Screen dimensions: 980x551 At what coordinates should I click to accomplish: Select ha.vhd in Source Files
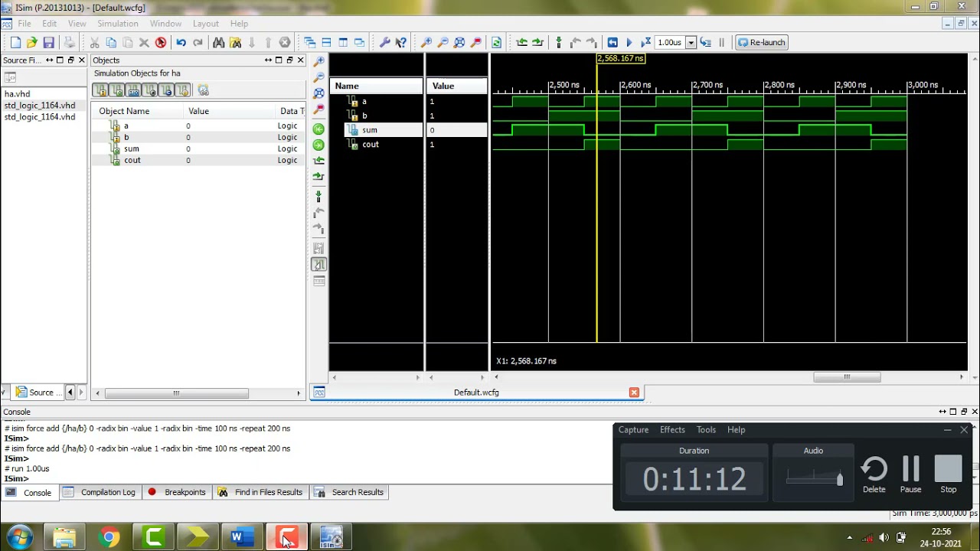coord(17,94)
